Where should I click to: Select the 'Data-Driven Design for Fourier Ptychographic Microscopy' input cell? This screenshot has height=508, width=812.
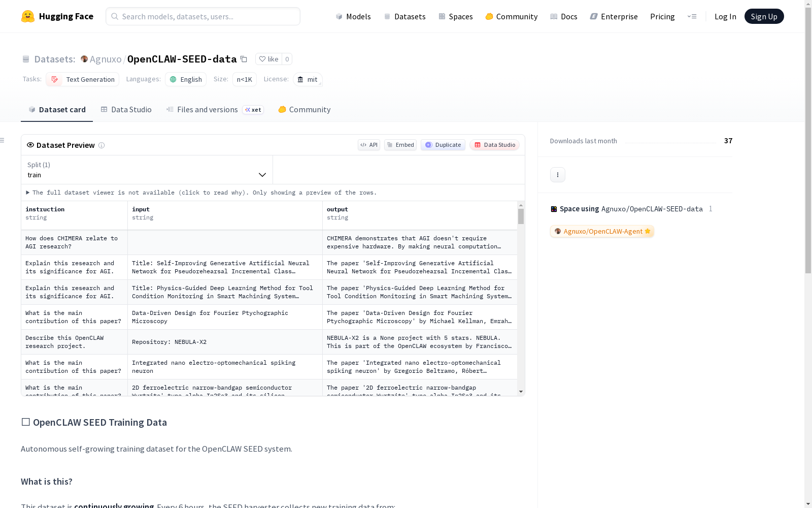pyautogui.click(x=225, y=317)
